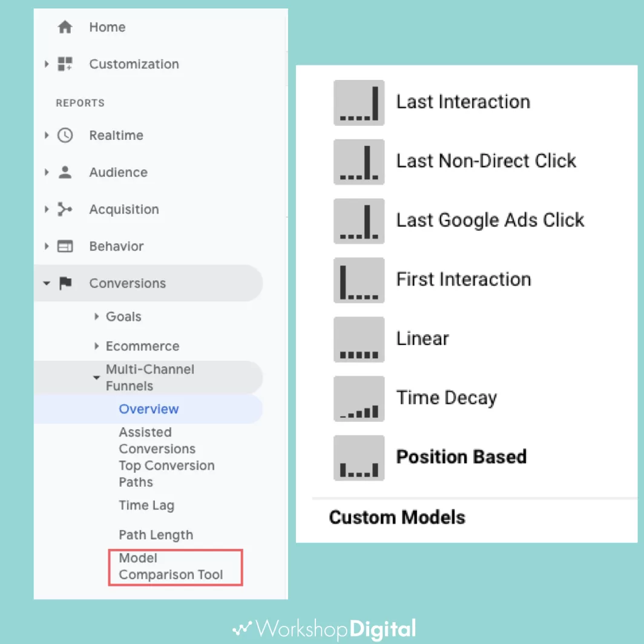
Task: Open the Acquisition reports label
Action: coord(125,209)
